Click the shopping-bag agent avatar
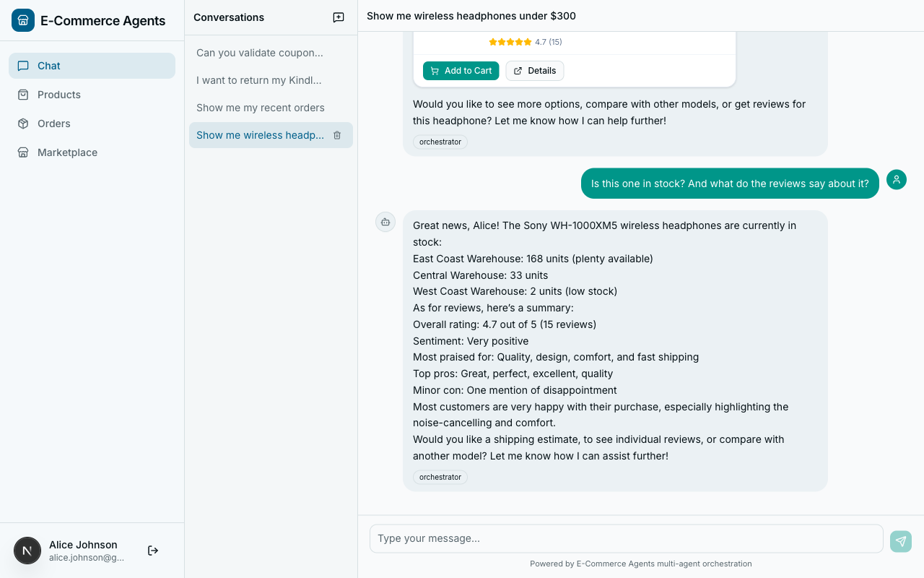 385,222
